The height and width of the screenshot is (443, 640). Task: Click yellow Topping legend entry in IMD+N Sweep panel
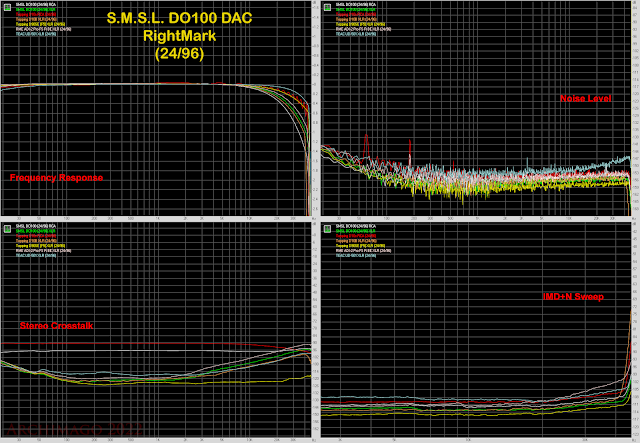pos(360,245)
